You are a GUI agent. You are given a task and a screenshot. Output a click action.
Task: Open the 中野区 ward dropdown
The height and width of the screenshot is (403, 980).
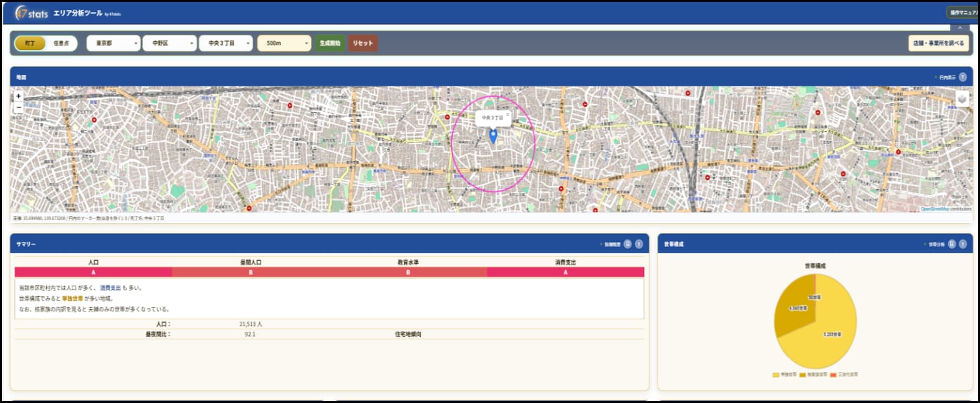click(170, 43)
